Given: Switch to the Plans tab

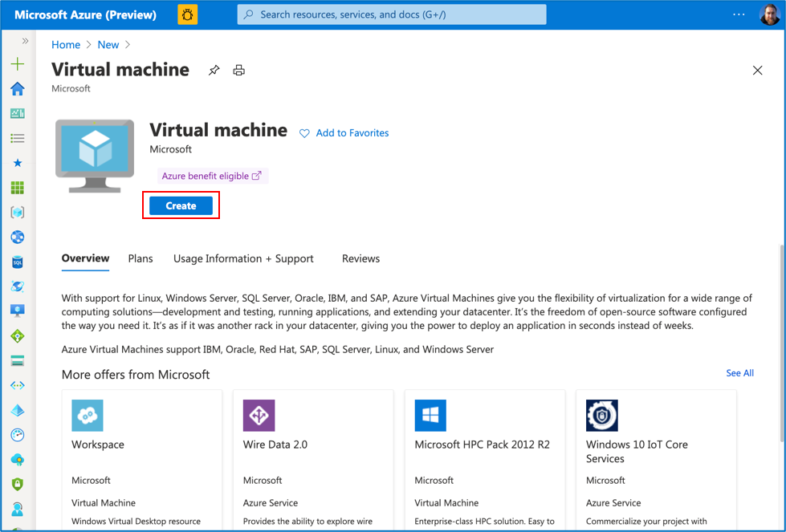Looking at the screenshot, I should point(141,258).
